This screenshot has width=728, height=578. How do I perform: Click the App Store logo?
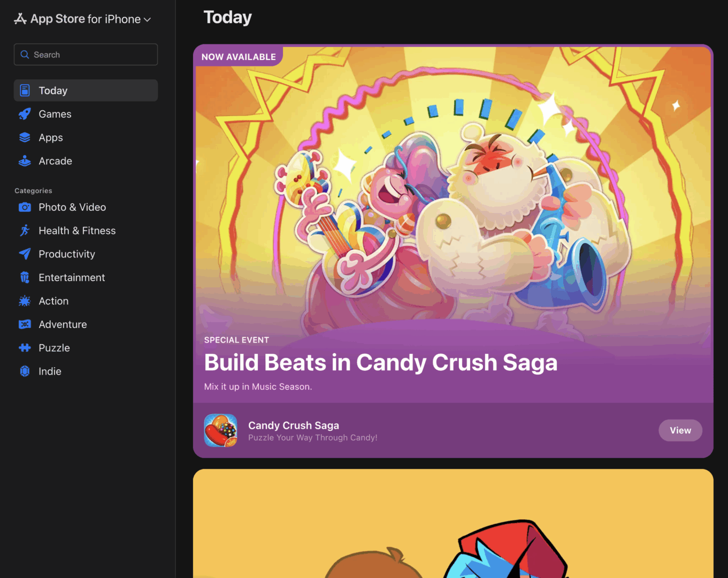point(20,18)
